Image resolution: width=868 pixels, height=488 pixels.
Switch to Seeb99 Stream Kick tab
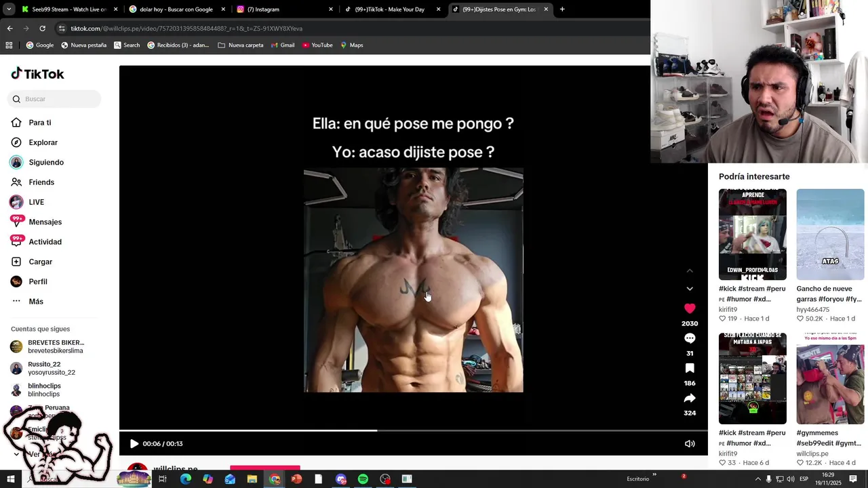tap(70, 9)
